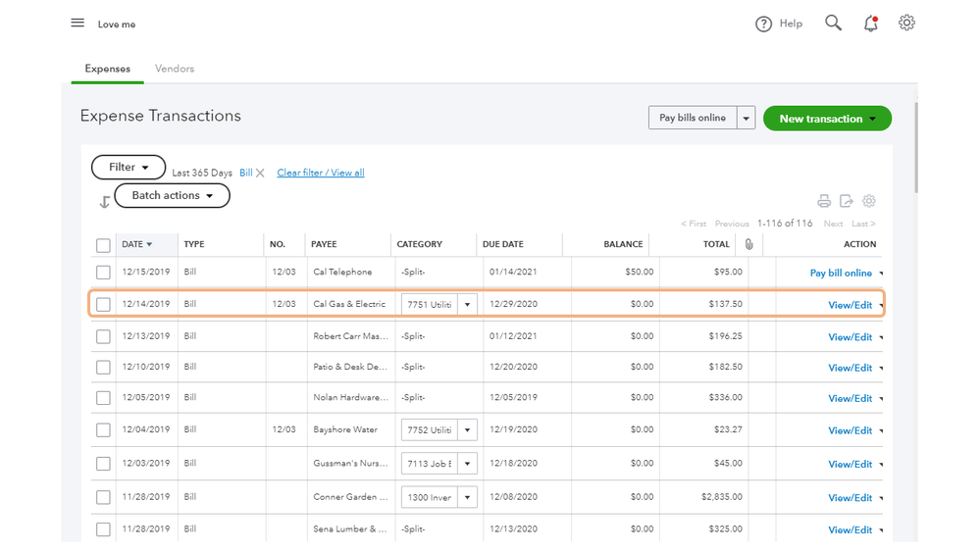Click the New transaction button

(826, 119)
